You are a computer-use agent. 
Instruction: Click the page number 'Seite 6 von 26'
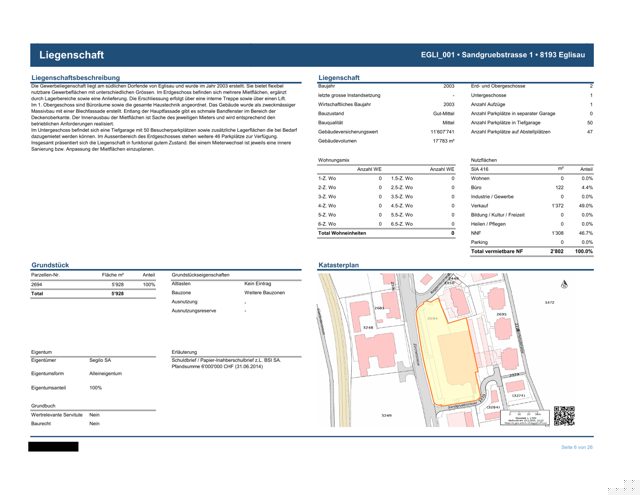click(577, 447)
